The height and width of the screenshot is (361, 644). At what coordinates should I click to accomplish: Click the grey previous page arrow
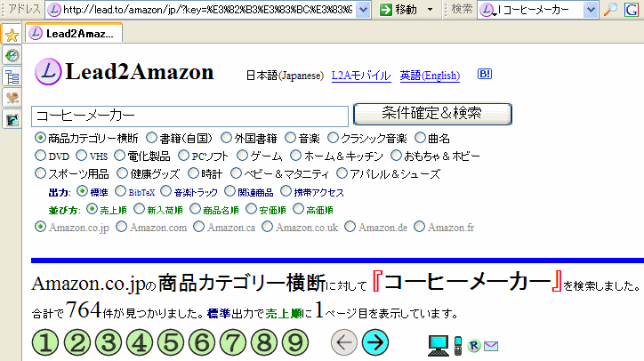pos(343,342)
